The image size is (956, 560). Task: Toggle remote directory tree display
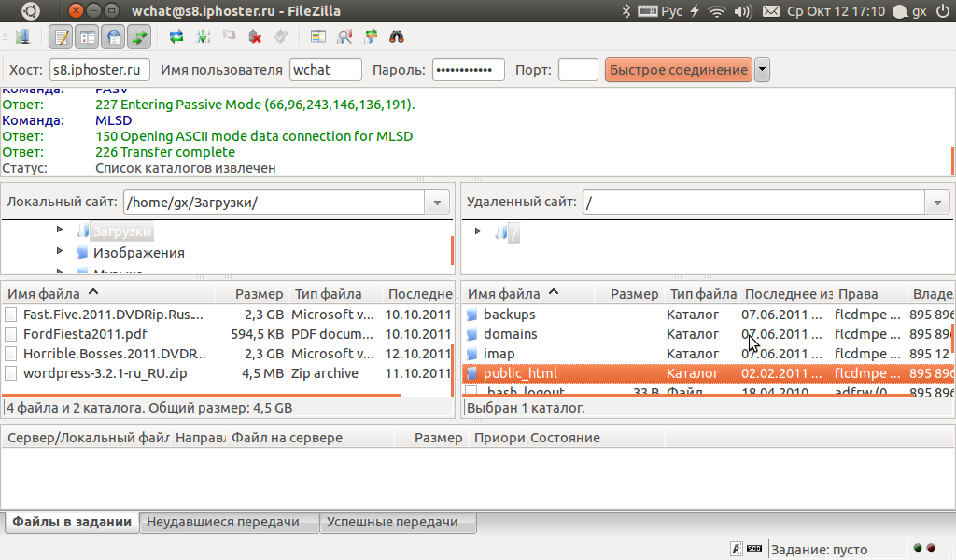pos(114,37)
